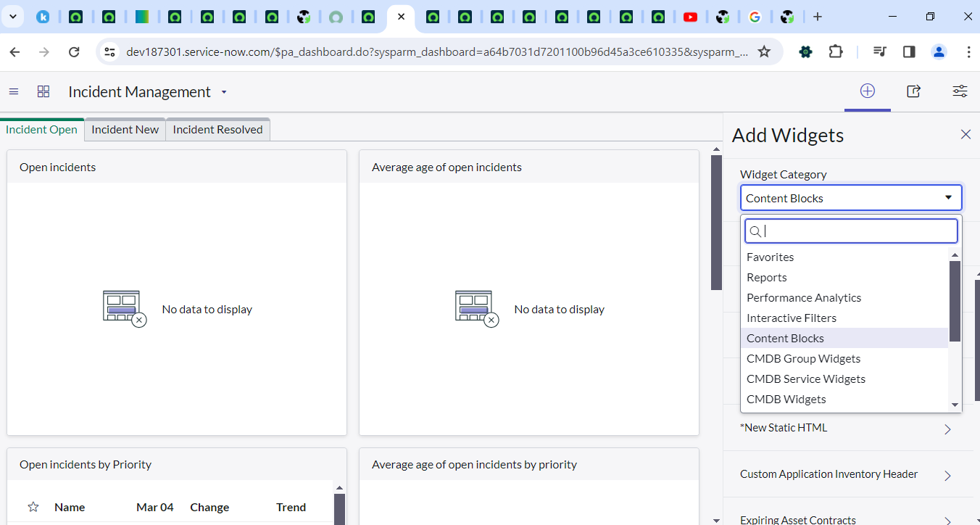Reload the browser page
This screenshot has height=525, width=980.
pos(74,51)
